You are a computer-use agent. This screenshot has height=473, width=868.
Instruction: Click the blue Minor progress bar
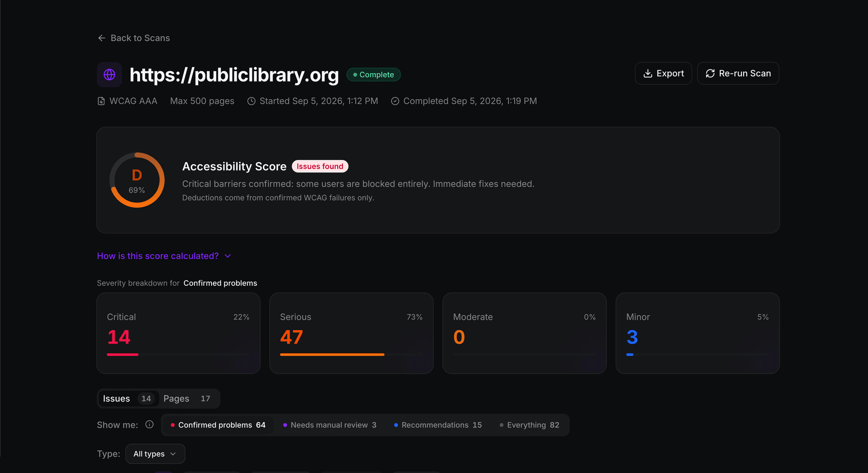(630, 355)
